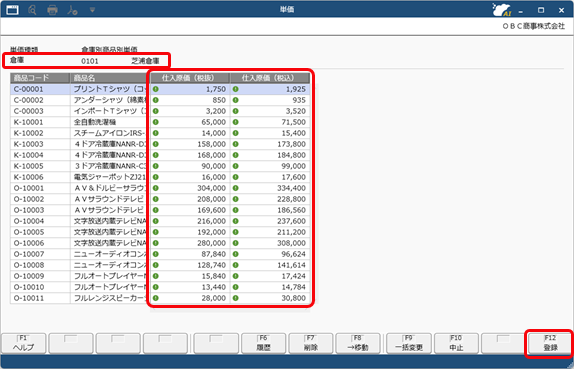
Task: Click product name beginning 電気ジャーポットZJ21
Action: [x=110, y=177]
